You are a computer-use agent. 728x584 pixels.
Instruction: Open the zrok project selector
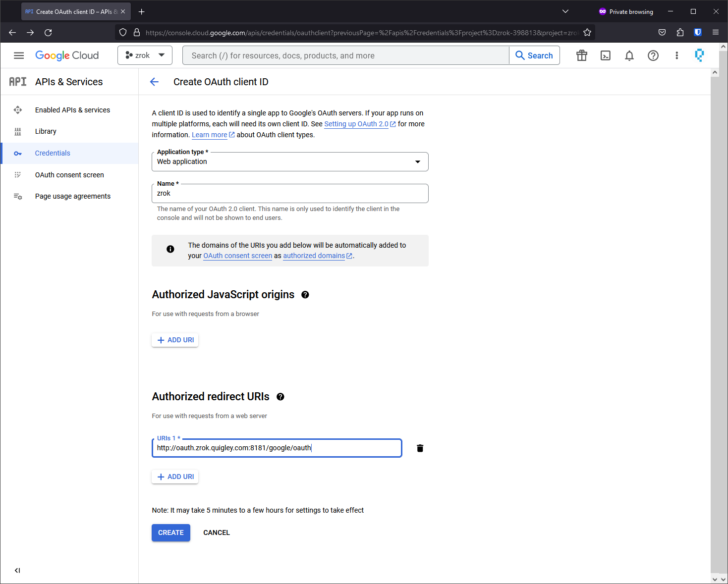pyautogui.click(x=145, y=55)
